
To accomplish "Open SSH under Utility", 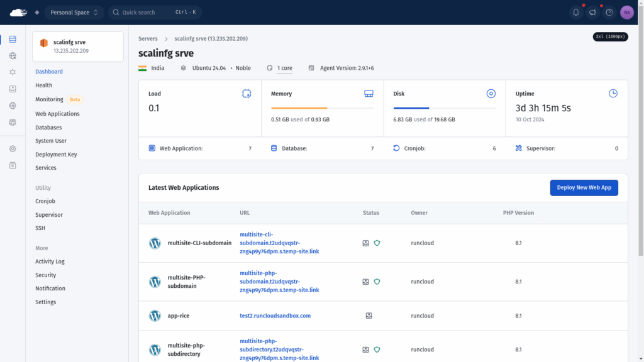I will [x=40, y=228].
